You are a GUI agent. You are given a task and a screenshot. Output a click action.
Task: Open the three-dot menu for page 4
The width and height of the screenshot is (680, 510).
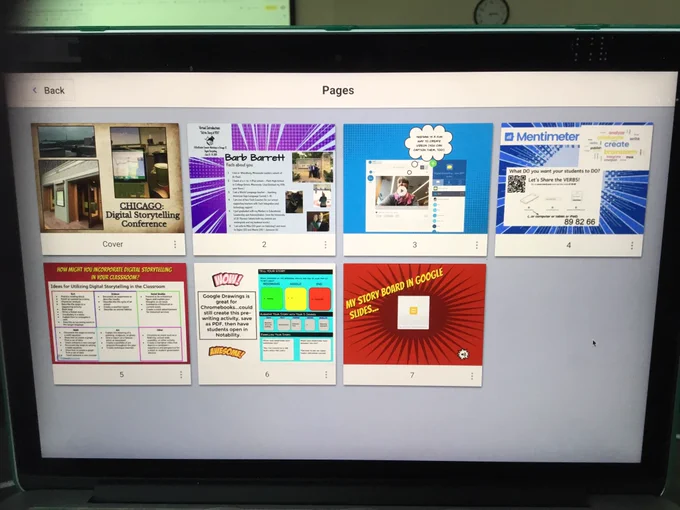point(632,246)
